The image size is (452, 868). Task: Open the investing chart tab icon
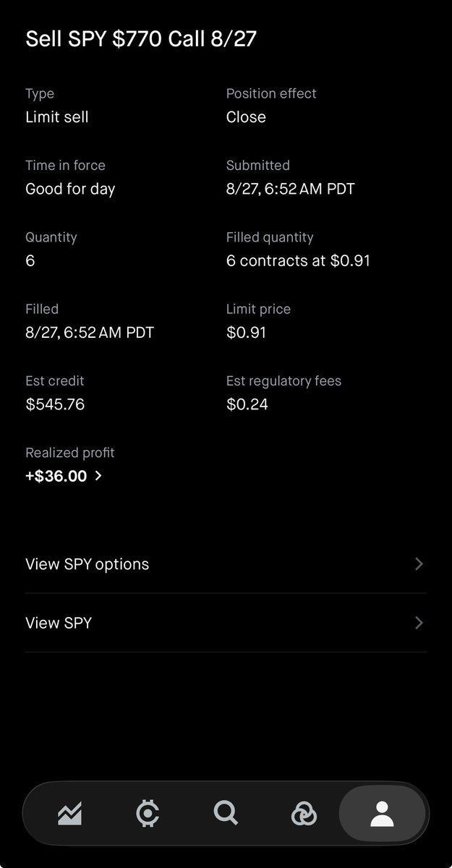tap(70, 814)
